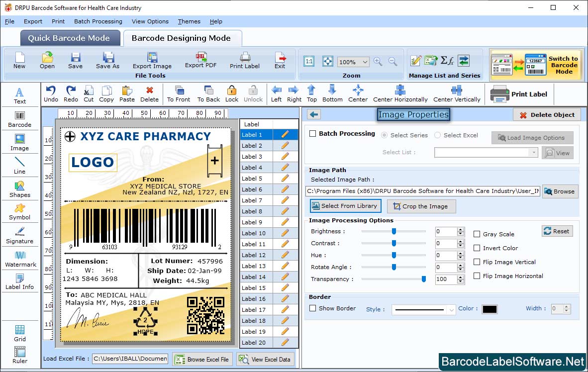Cut the selected object
Viewport: 588px width, 372px height.
click(89, 94)
